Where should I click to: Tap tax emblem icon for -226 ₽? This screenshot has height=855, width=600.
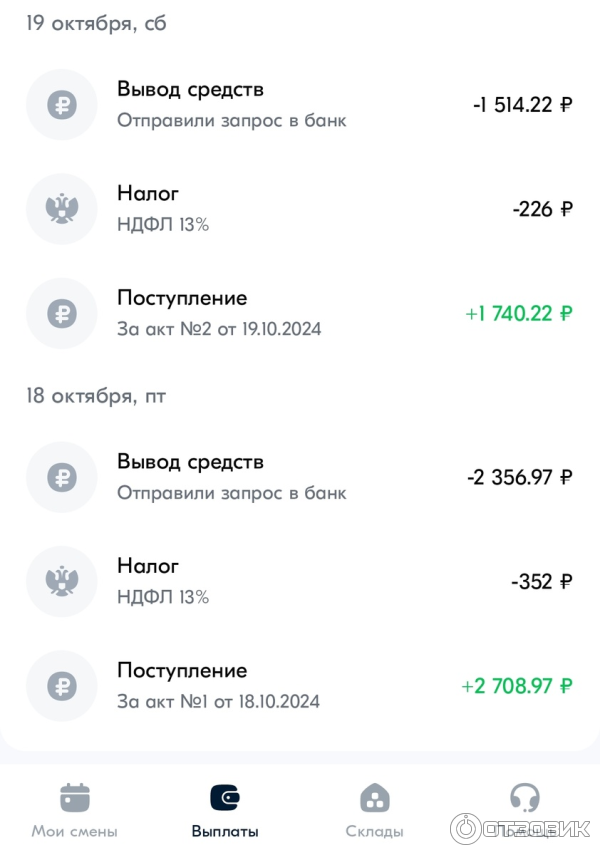(x=62, y=209)
